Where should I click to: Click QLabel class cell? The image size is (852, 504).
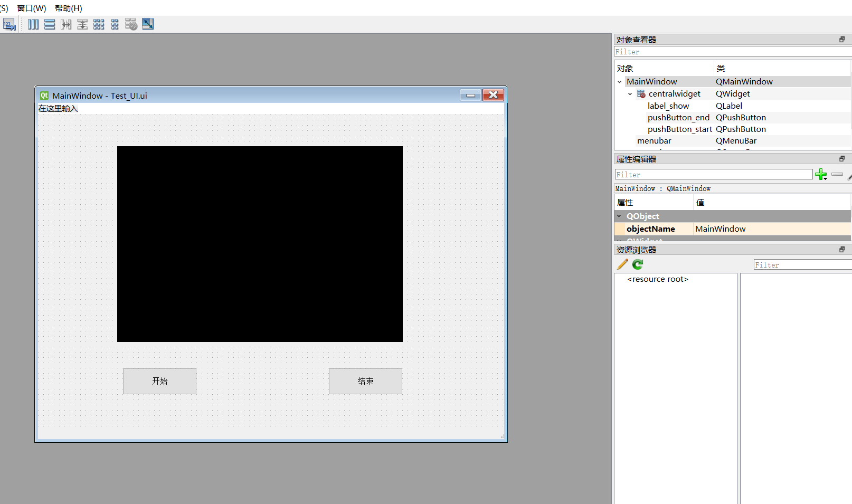coord(728,106)
